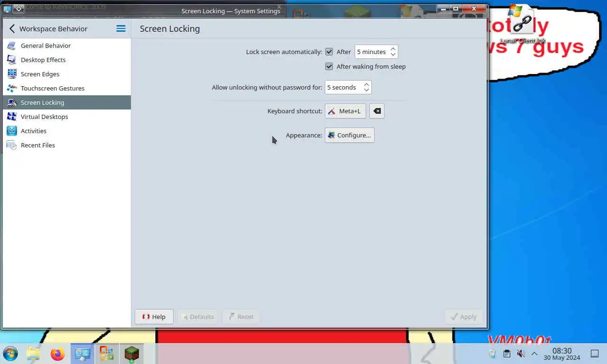
Task: Click the Defaults button
Action: [x=198, y=317]
